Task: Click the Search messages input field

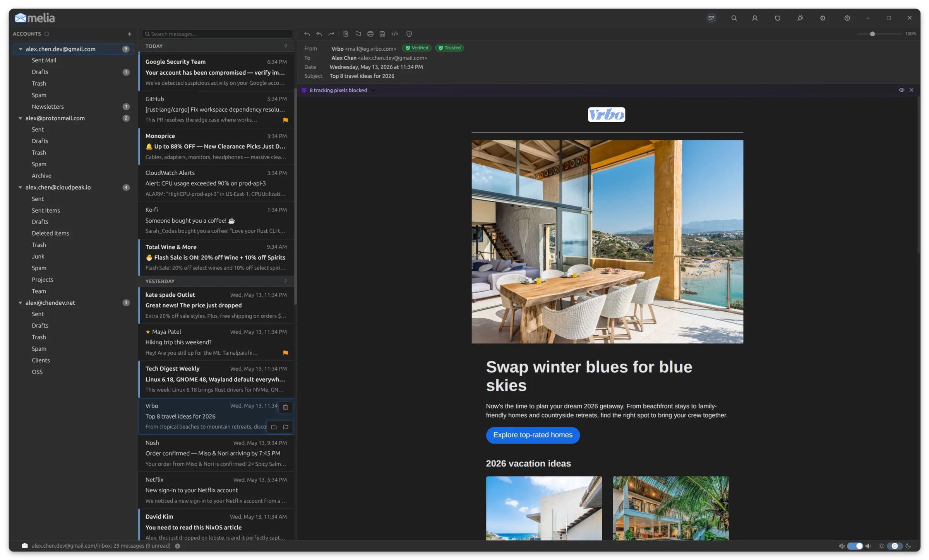Action: pos(217,34)
